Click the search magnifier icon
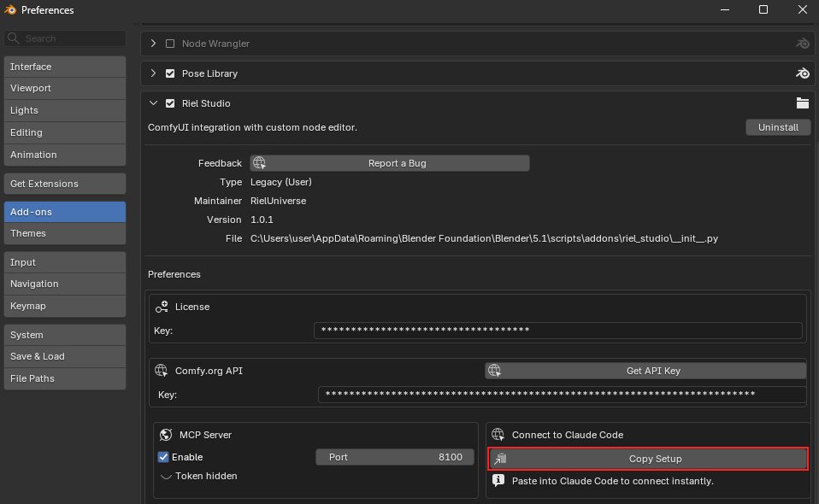The width and height of the screenshot is (819, 504). pyautogui.click(x=14, y=38)
